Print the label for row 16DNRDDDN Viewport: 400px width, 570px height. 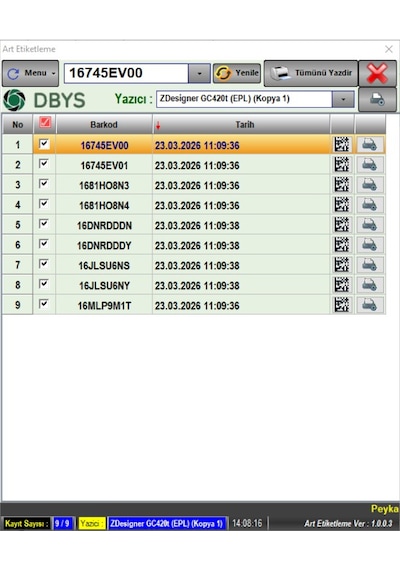[369, 225]
